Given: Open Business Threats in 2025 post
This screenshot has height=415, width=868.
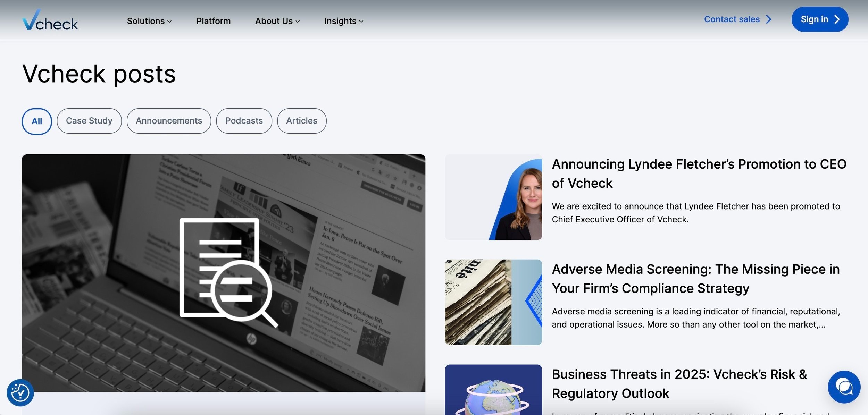Looking at the screenshot, I should [x=679, y=383].
